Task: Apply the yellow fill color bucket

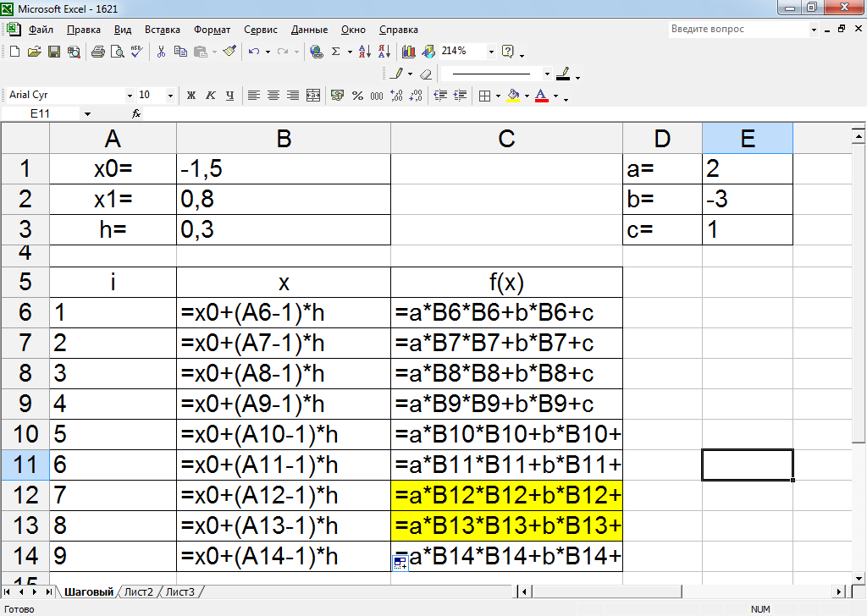Action: (x=513, y=96)
